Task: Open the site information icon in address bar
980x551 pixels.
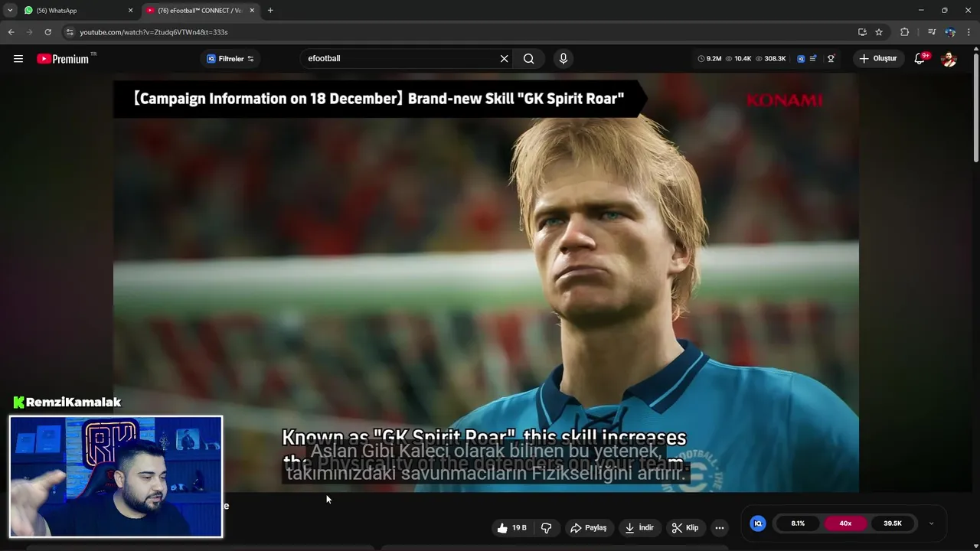Action: point(70,32)
